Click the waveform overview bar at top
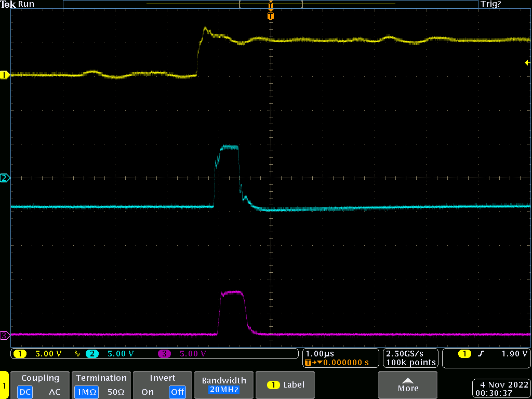 (270, 4)
